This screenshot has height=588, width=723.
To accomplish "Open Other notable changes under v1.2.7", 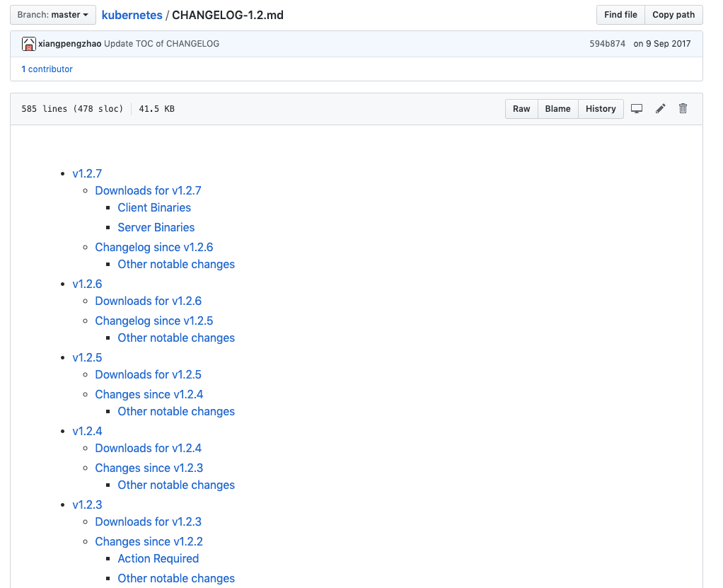I will 176,264.
